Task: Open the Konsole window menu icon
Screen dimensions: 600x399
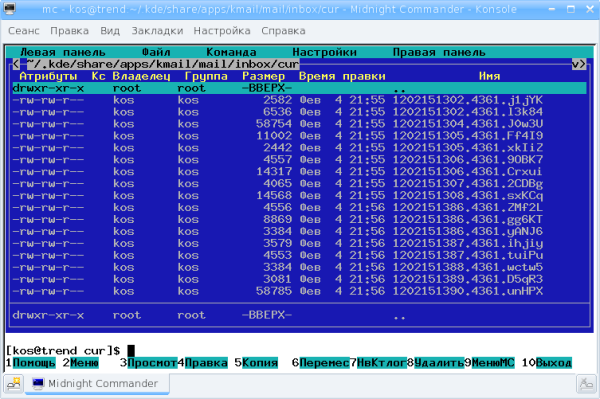Action: (9, 8)
